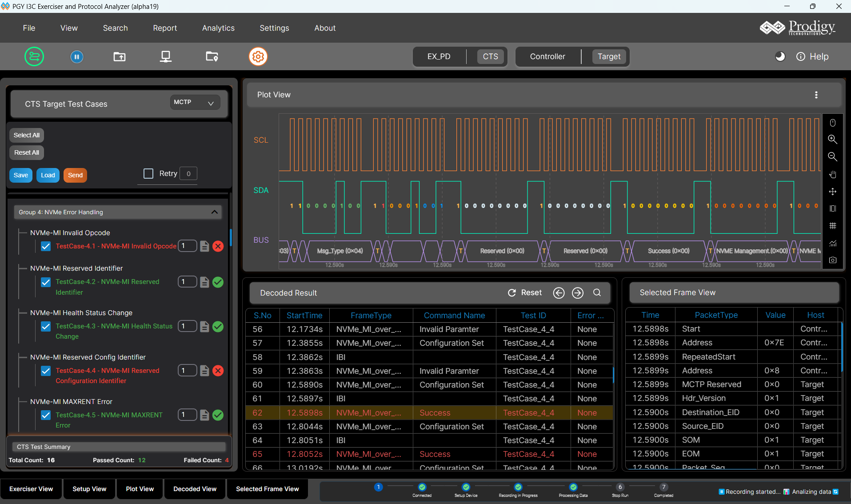The width and height of the screenshot is (851, 504).
Task: Collapse Group 4: NVMe Error Handling
Action: [x=214, y=212]
